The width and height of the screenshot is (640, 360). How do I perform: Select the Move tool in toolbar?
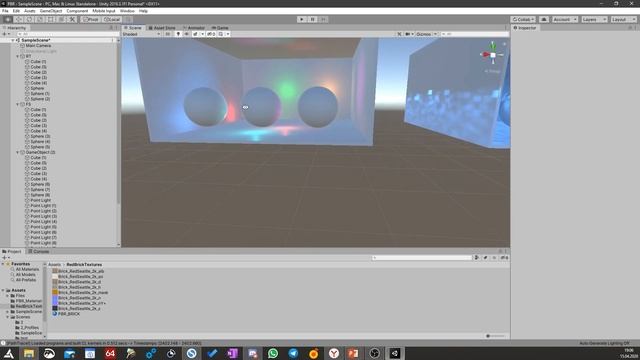[x=18, y=20]
